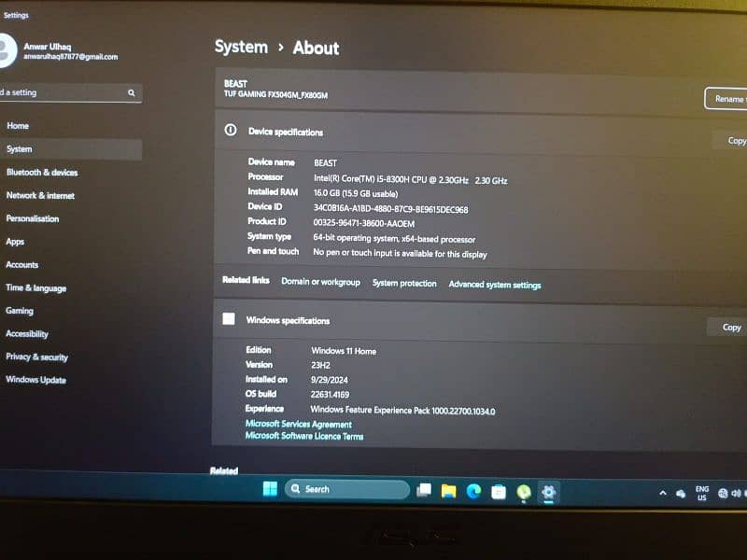Go to Windows Update in the sidebar
Screen dimensions: 747x560
pos(35,380)
